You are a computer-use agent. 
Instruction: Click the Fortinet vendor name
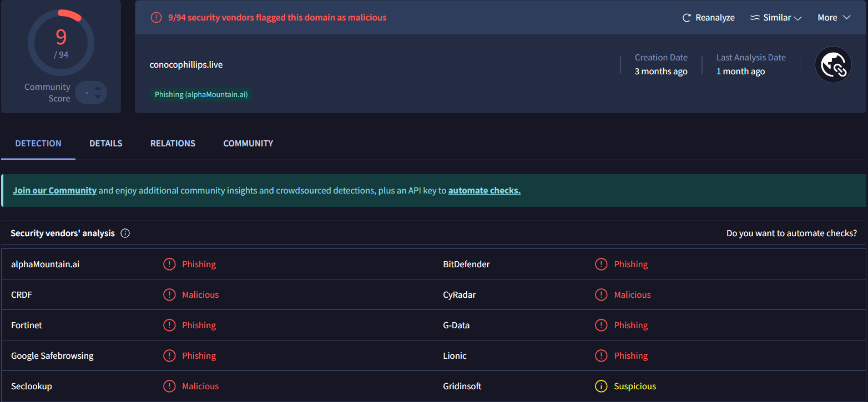tap(27, 325)
